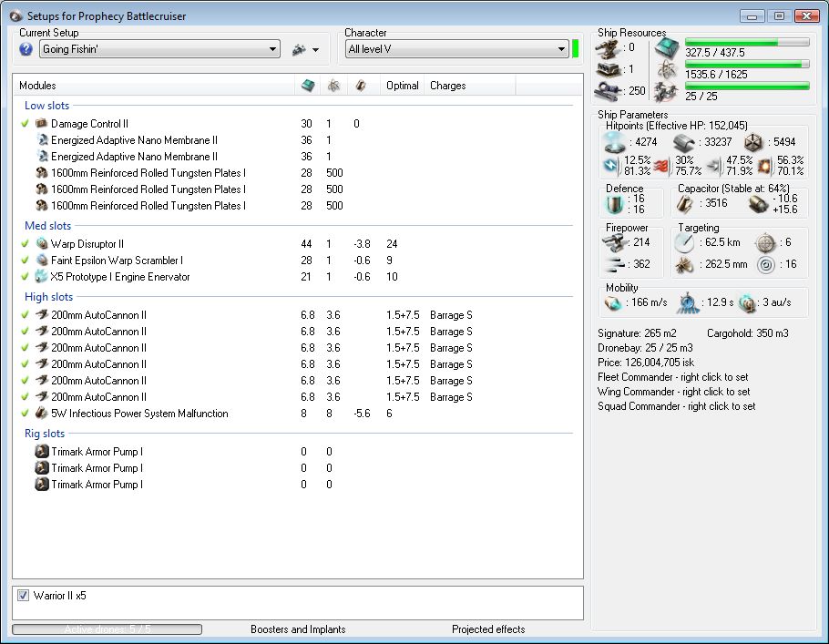Sort by the powergrid column header icon

[333, 85]
